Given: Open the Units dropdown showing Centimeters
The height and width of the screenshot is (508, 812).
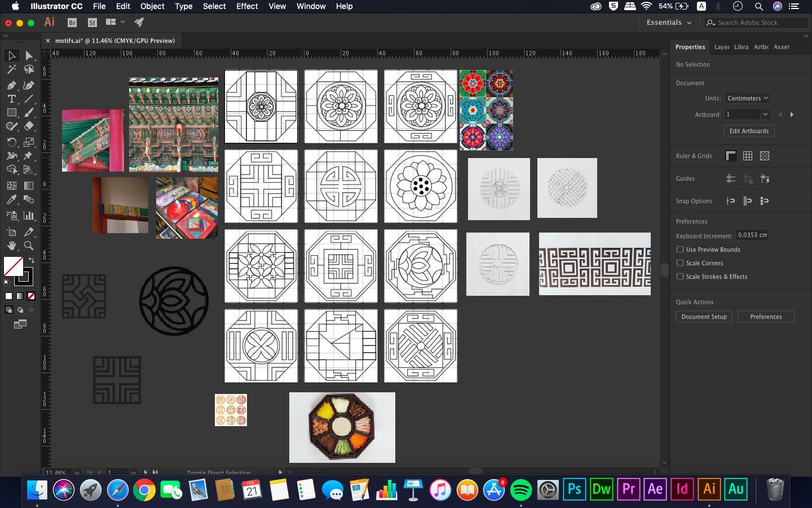Looking at the screenshot, I should click(747, 98).
